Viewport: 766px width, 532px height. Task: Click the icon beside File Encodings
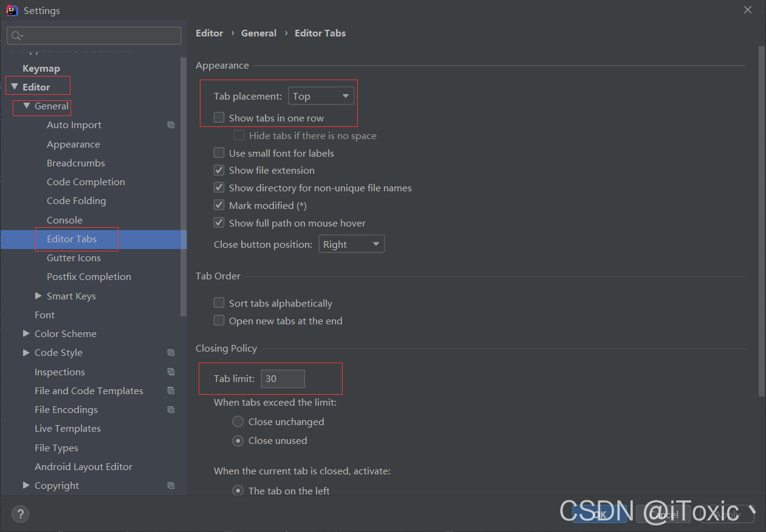pos(171,409)
